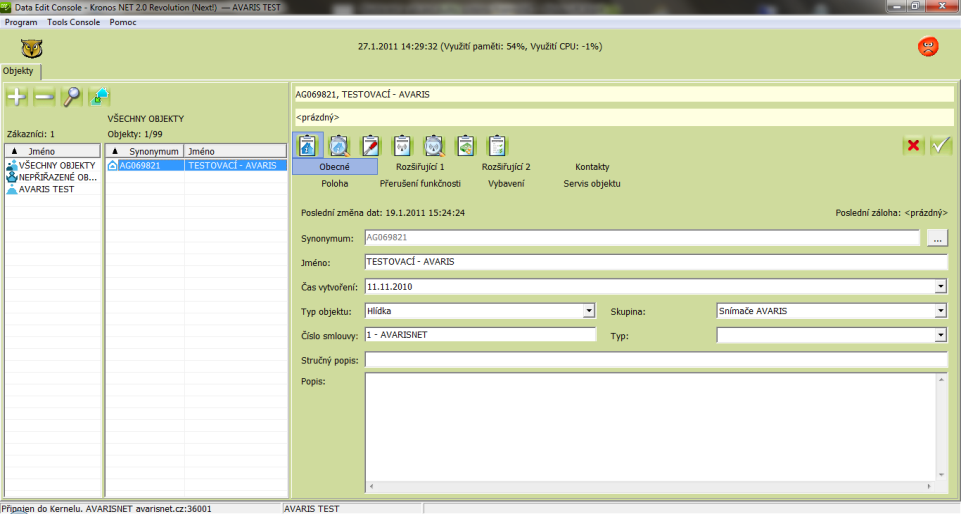Open Skupina dropdown arrow
Screen dimensions: 961x514
pos(940,311)
